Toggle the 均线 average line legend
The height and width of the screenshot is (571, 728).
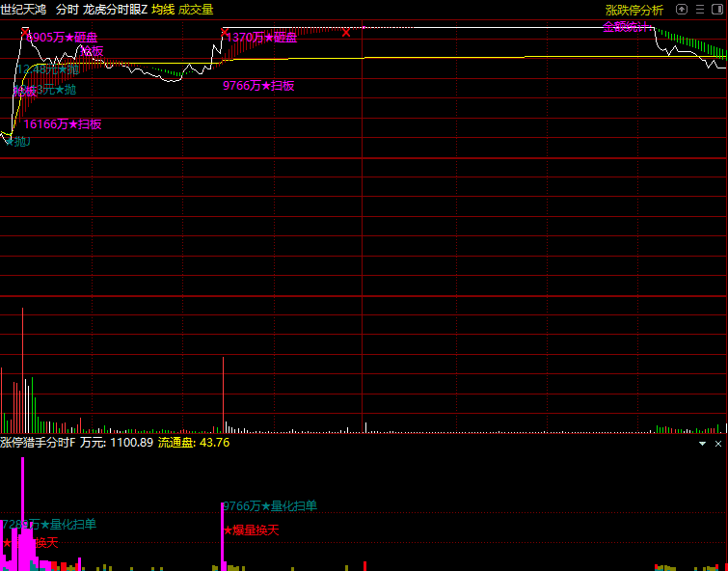click(163, 10)
